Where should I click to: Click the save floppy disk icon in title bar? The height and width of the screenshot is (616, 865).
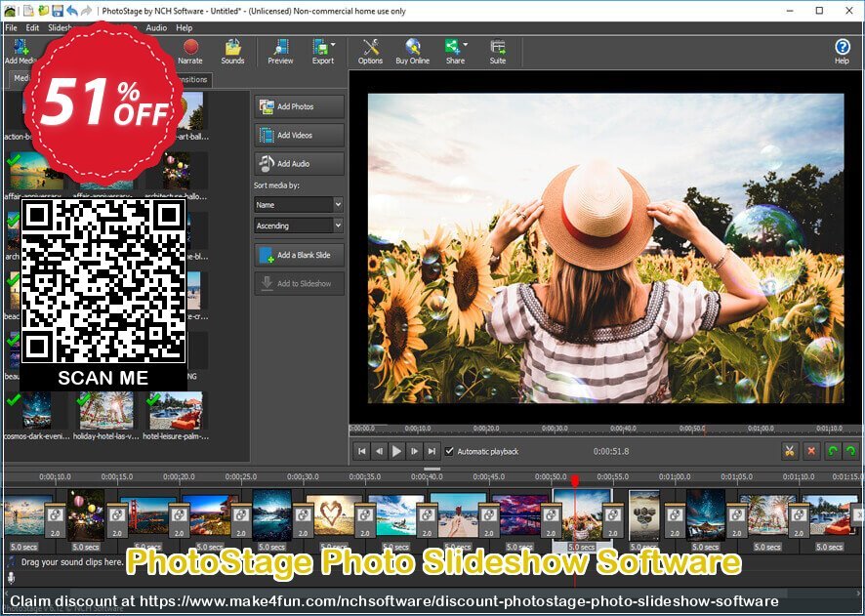click(x=58, y=11)
